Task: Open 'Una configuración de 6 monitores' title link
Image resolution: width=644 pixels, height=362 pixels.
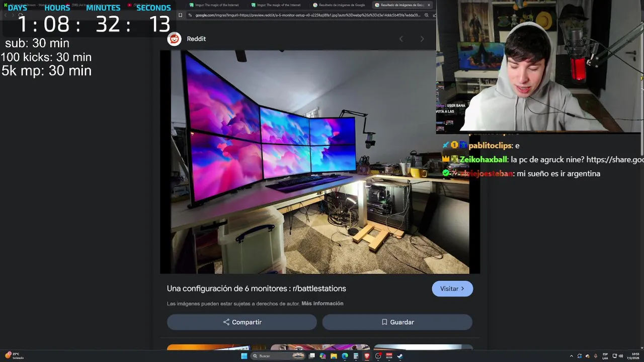Action: (257, 289)
